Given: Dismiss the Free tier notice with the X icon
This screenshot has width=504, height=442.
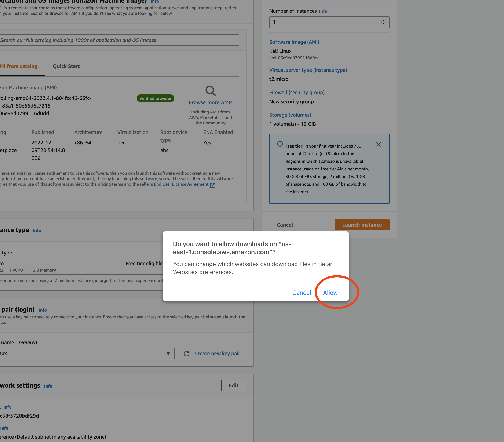Looking at the screenshot, I should [x=379, y=144].
